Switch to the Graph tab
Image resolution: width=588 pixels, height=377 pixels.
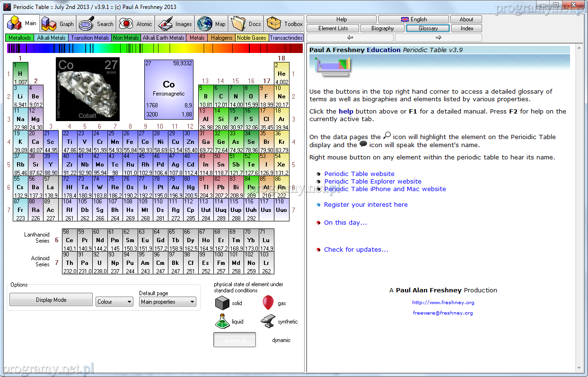pyautogui.click(x=58, y=24)
